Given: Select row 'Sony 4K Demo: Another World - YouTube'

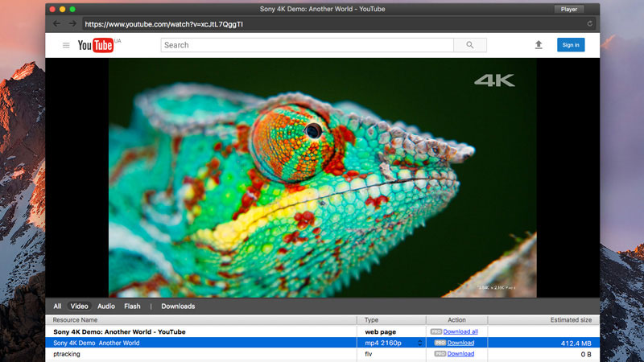Looking at the screenshot, I should point(323,331).
